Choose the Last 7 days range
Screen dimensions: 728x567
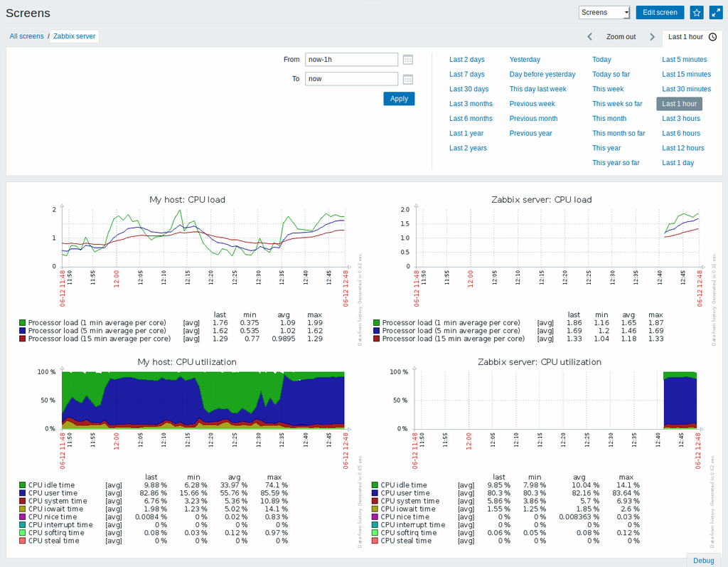coord(466,75)
